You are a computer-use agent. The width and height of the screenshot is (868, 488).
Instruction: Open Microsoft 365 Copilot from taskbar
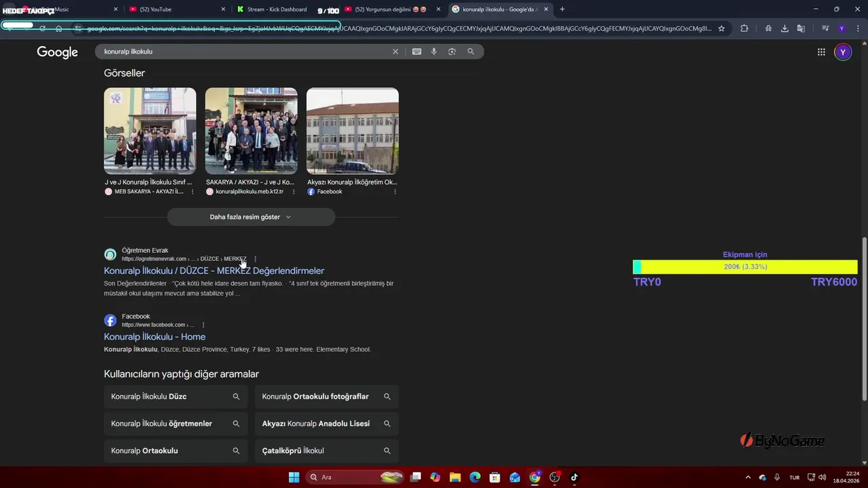[x=435, y=477]
